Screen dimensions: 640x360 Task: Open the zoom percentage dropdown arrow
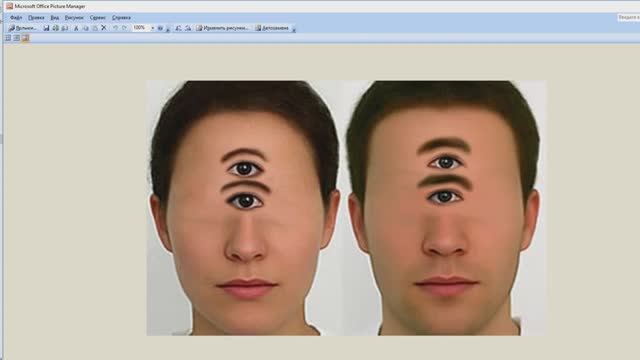click(x=153, y=28)
